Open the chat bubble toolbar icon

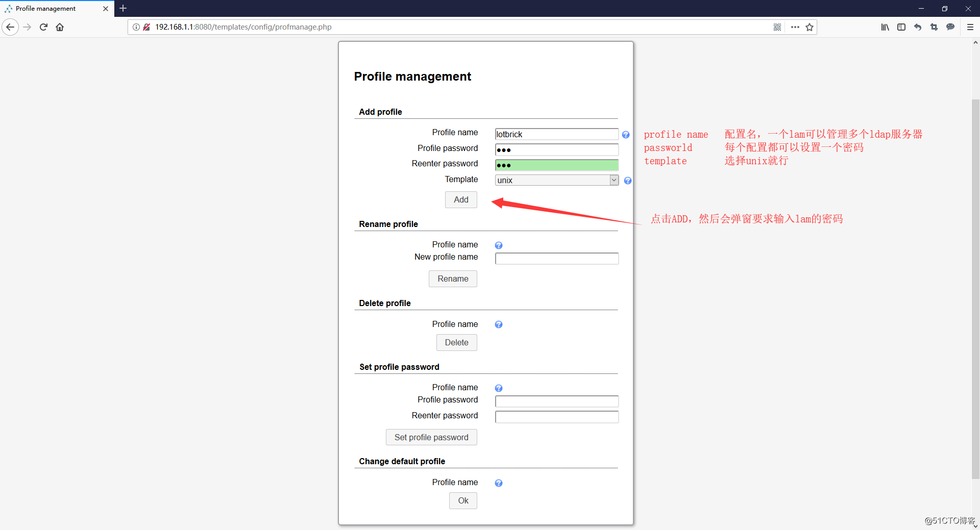pos(950,27)
